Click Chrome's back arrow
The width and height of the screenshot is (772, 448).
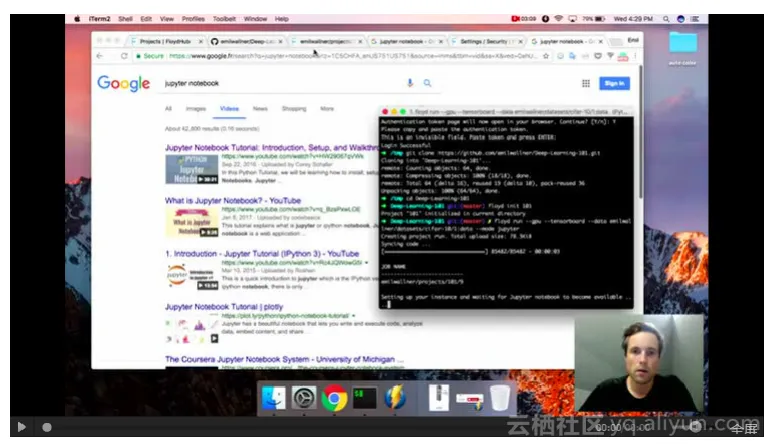pos(100,56)
